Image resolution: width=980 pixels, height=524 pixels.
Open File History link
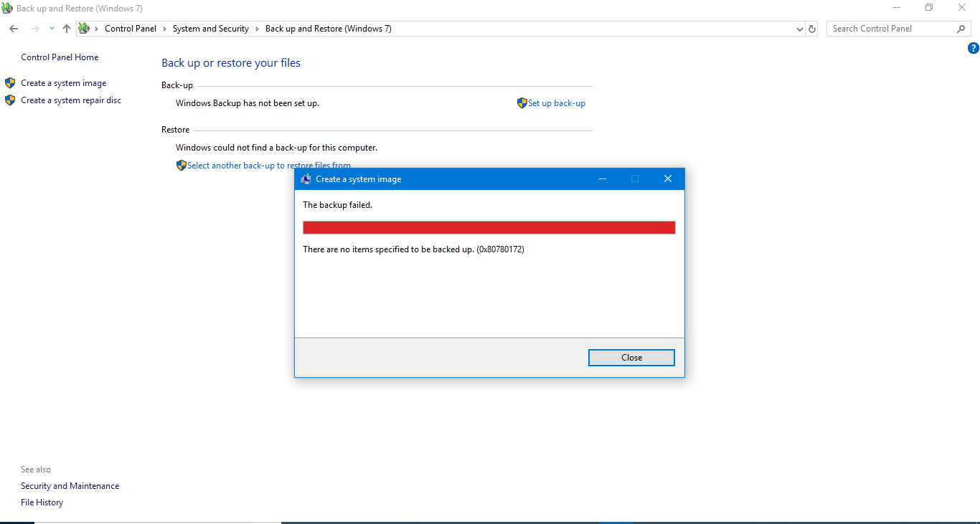click(x=42, y=502)
